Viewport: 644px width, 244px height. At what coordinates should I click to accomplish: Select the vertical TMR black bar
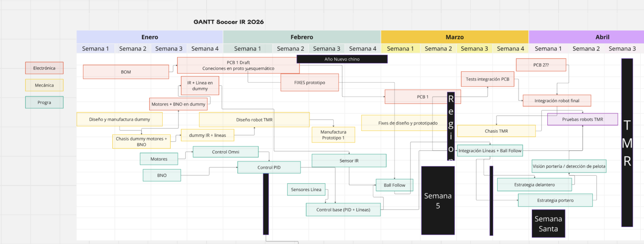627,143
